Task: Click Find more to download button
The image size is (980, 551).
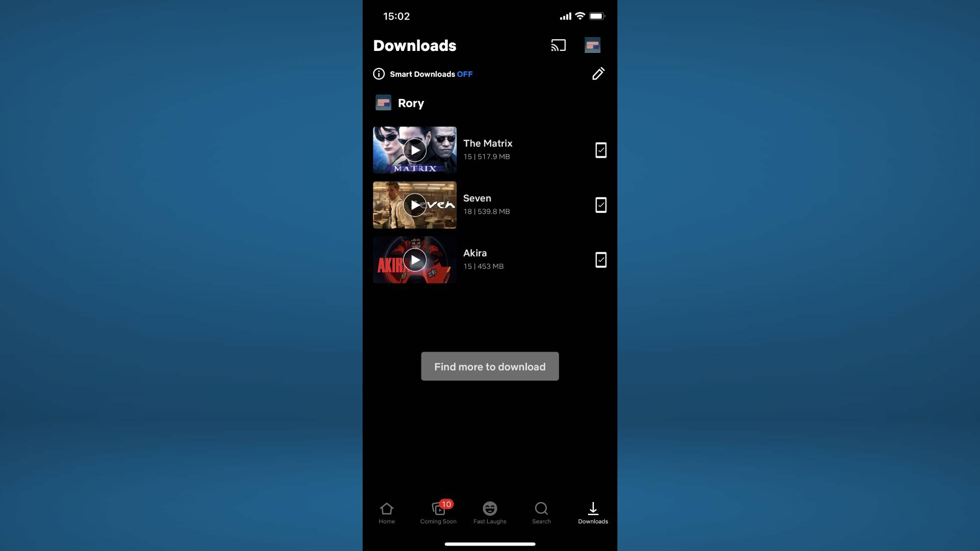Action: click(x=490, y=366)
